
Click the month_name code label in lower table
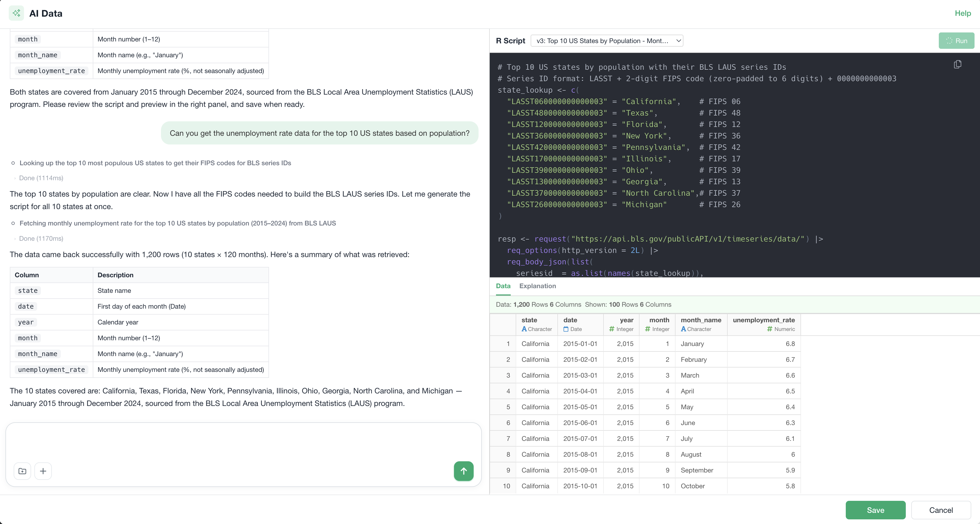[37, 354]
